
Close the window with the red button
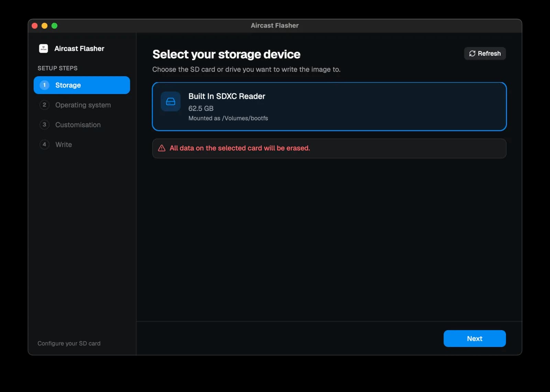(x=35, y=25)
